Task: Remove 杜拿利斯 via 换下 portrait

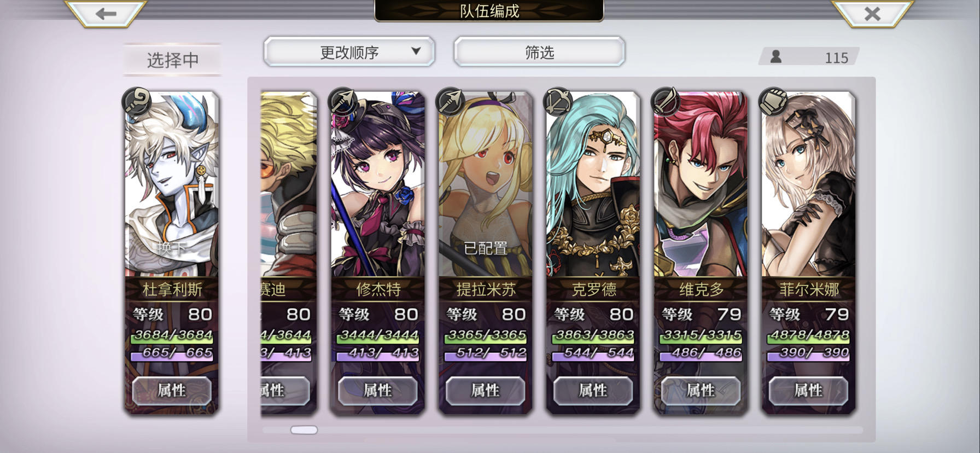Action: tap(172, 184)
